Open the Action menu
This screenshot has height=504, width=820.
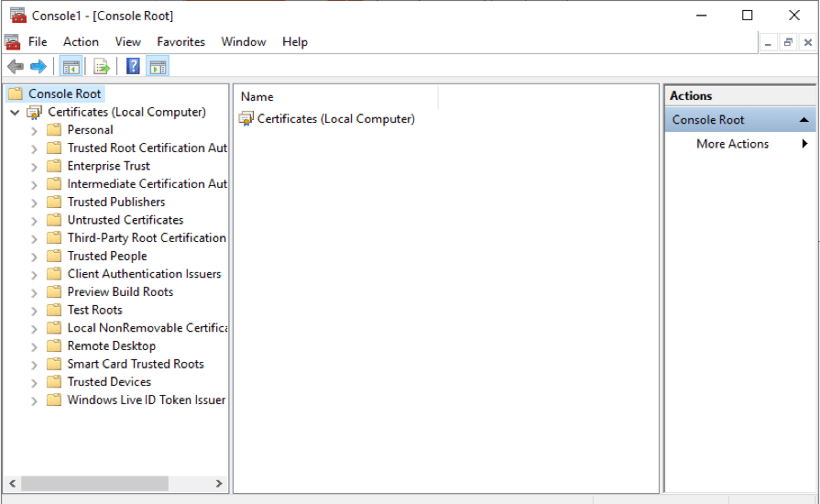click(x=81, y=42)
